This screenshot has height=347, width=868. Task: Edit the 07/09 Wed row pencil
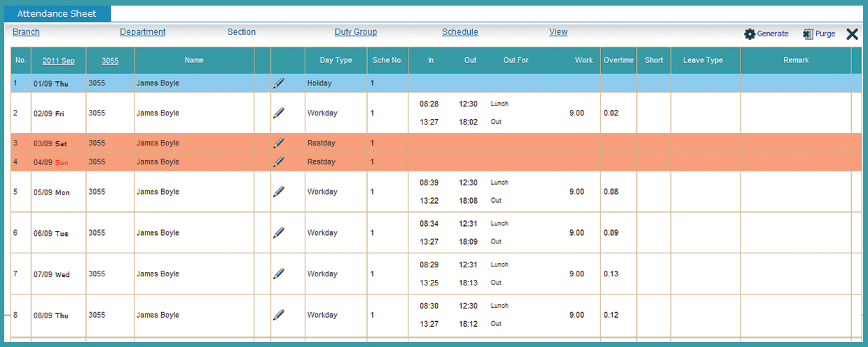(279, 274)
